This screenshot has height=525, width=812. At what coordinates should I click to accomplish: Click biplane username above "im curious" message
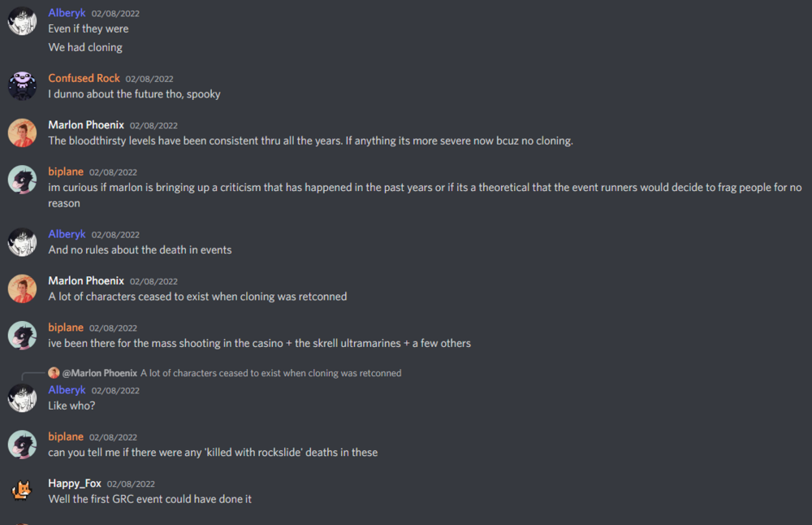(66, 172)
